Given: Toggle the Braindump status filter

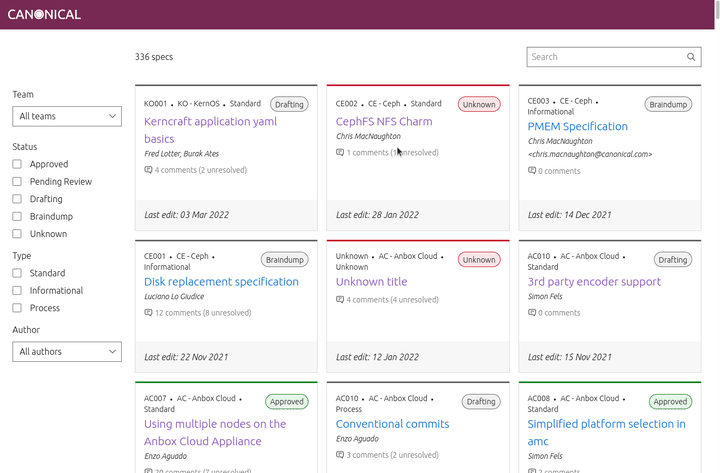Looking at the screenshot, I should pyautogui.click(x=17, y=216).
